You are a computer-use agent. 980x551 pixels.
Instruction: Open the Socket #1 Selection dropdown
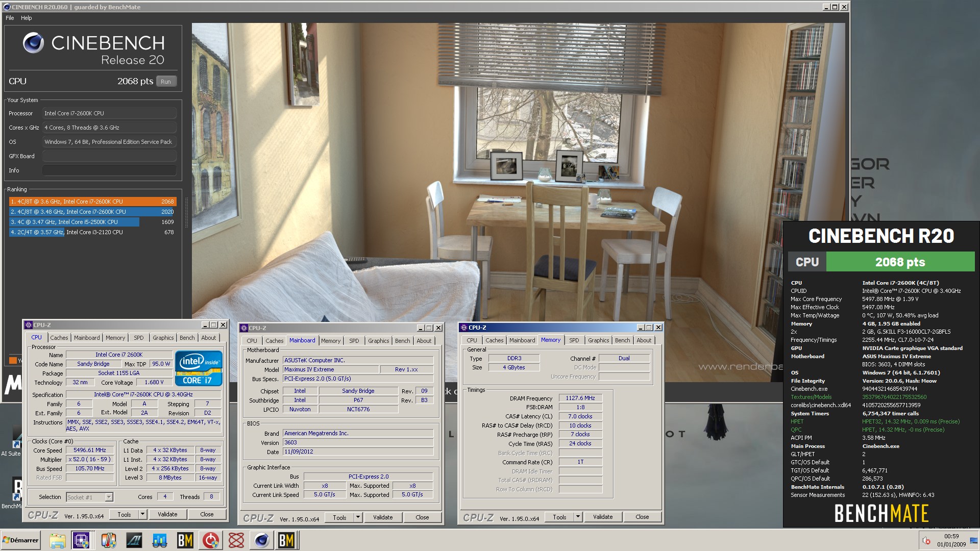coord(89,497)
